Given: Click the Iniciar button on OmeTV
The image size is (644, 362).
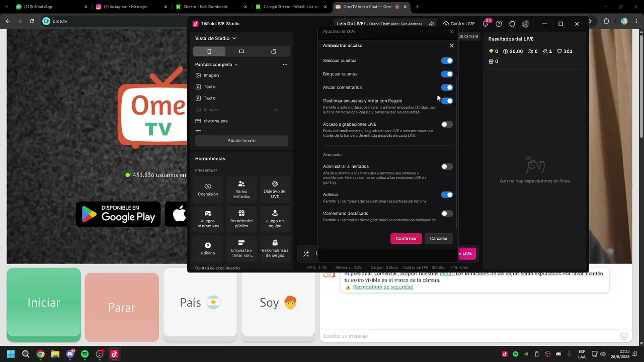Looking at the screenshot, I should click(44, 303).
